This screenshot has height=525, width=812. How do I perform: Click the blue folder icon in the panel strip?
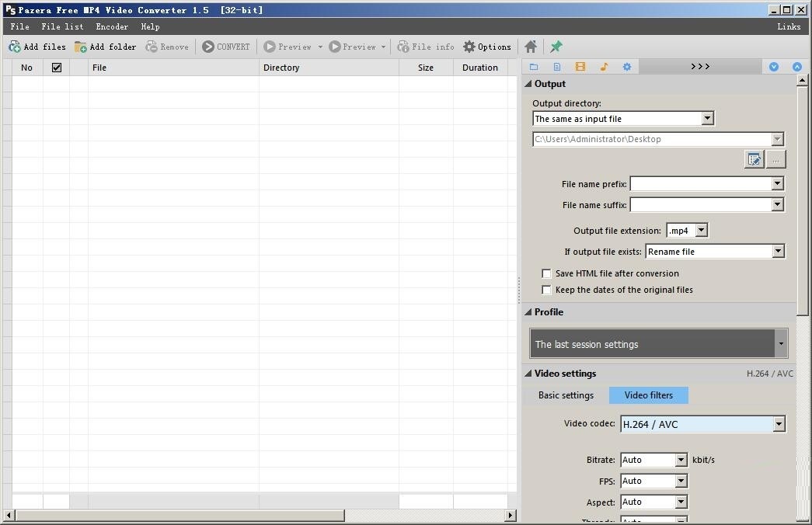[x=534, y=67]
